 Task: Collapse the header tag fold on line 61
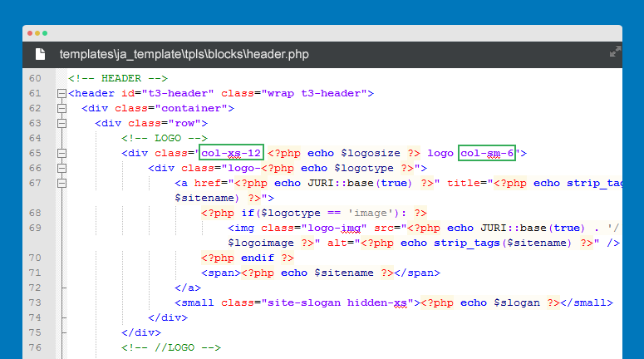pos(61,94)
